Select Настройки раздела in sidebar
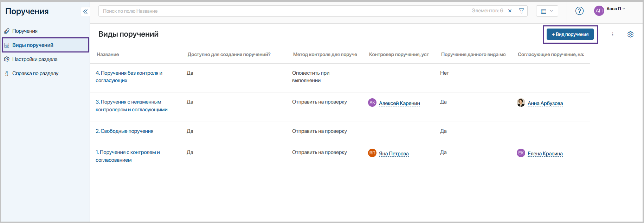Image resolution: width=644 pixels, height=223 pixels. (x=35, y=59)
